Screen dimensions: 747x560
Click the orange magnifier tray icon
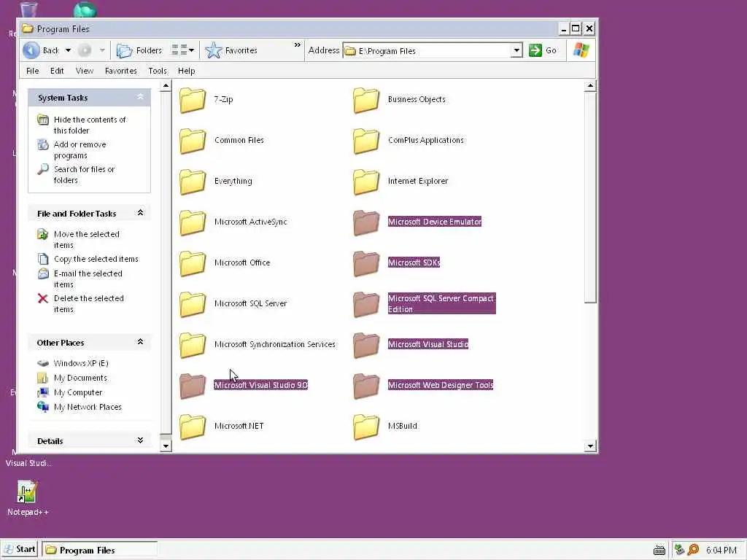[x=693, y=550]
